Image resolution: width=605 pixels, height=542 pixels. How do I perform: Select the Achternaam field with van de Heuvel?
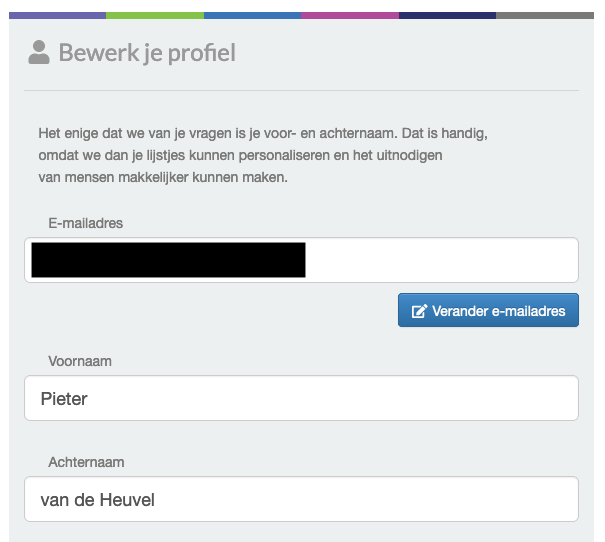tap(301, 498)
